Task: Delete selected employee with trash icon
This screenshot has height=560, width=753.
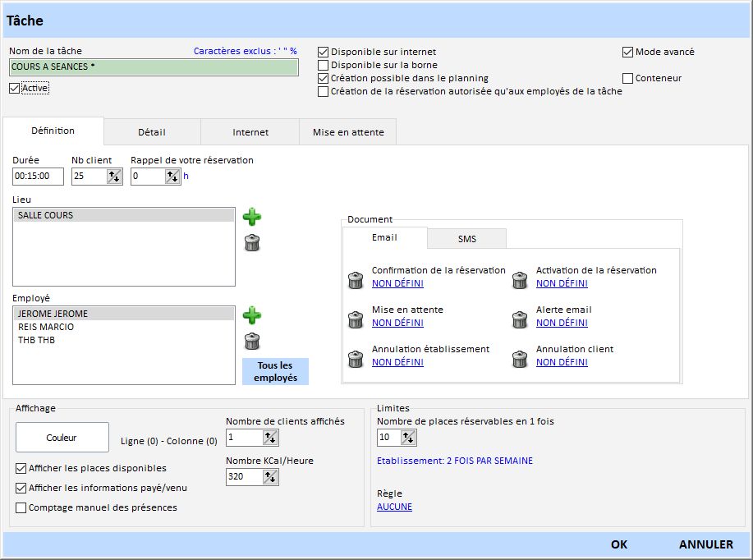Action: [252, 342]
